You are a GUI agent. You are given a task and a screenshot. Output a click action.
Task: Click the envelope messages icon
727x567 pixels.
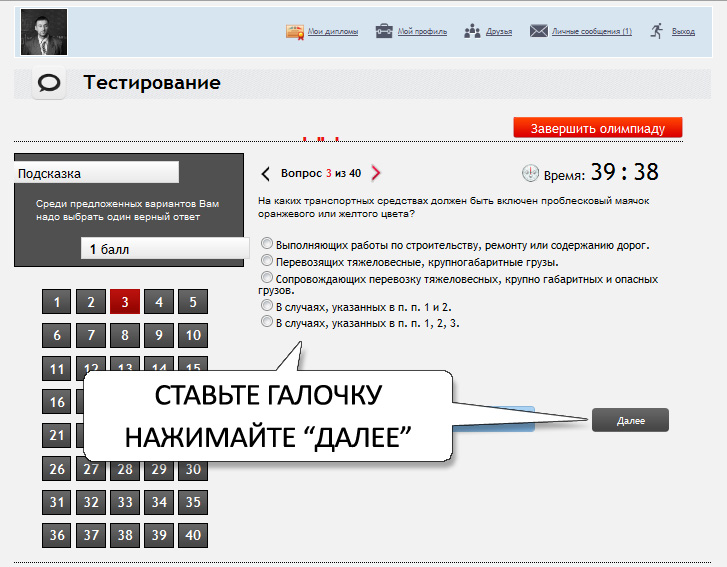click(539, 31)
